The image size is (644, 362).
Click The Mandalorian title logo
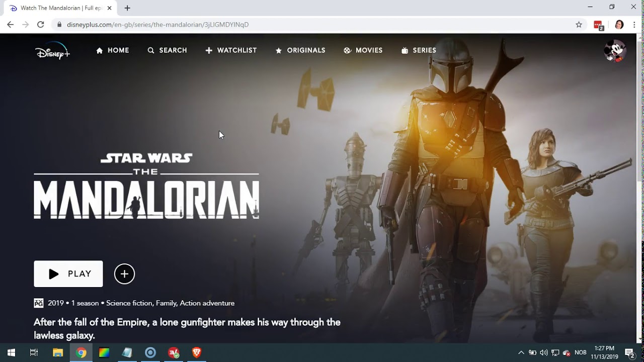pos(146,186)
